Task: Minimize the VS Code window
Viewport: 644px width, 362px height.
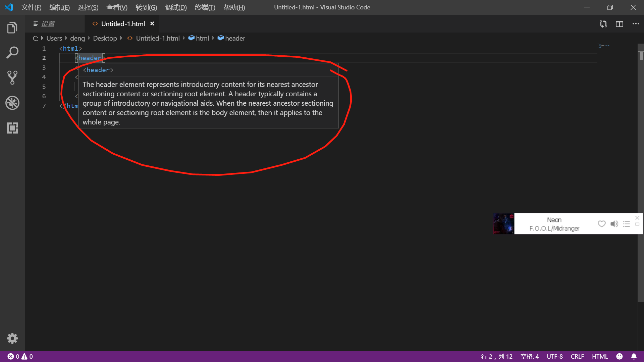Action: 587,7
